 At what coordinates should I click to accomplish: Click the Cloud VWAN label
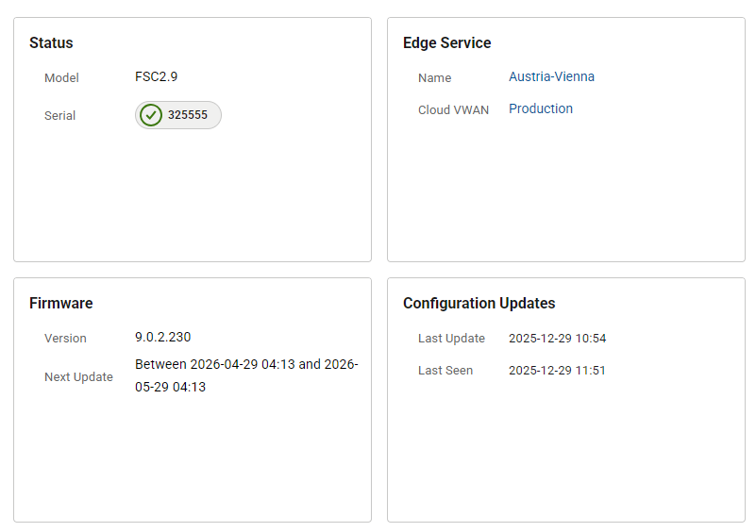pos(453,110)
